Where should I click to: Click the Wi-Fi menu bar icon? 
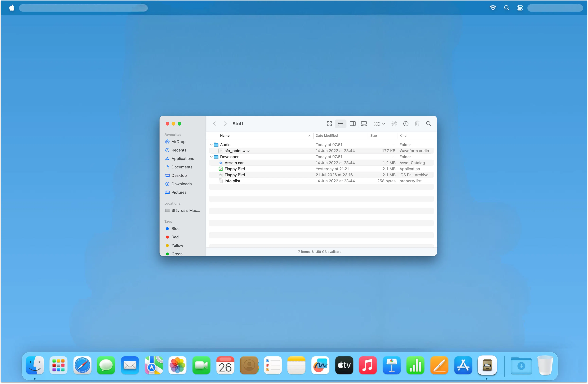(x=493, y=8)
